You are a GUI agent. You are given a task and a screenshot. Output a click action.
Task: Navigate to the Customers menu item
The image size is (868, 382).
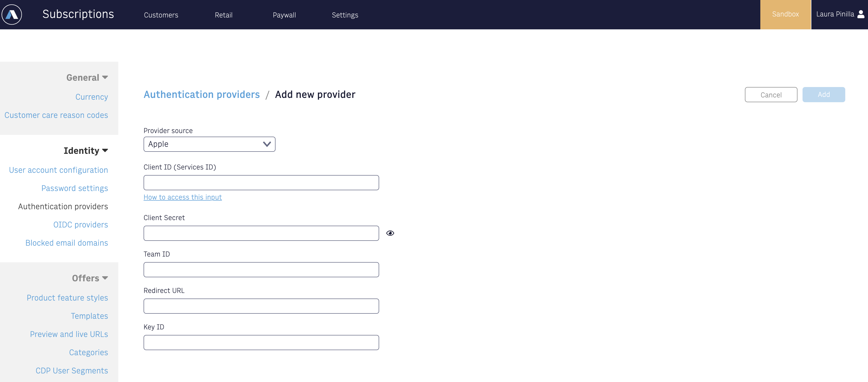pyautogui.click(x=161, y=15)
